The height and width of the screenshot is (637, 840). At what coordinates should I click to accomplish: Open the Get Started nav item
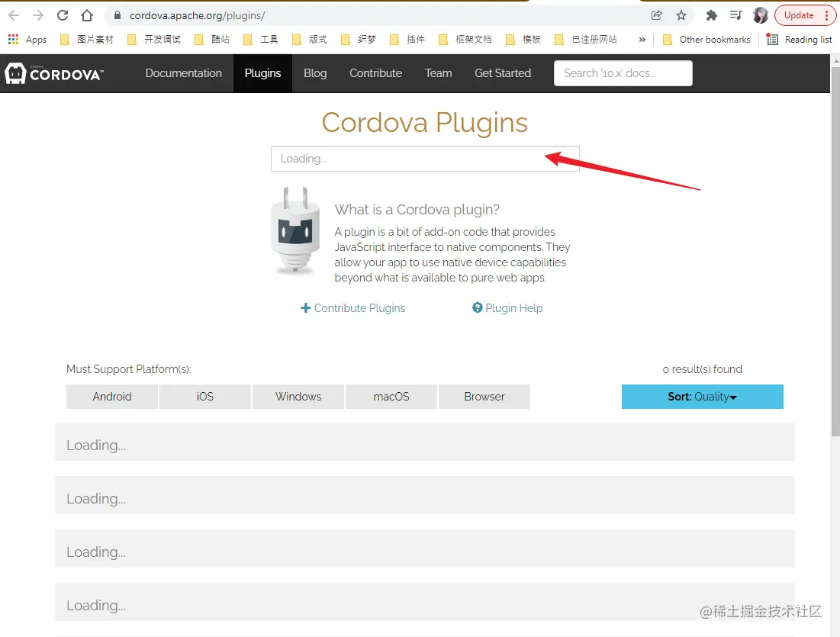click(x=503, y=73)
